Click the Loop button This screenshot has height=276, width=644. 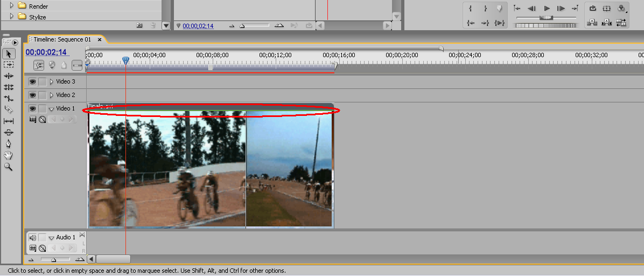(593, 8)
